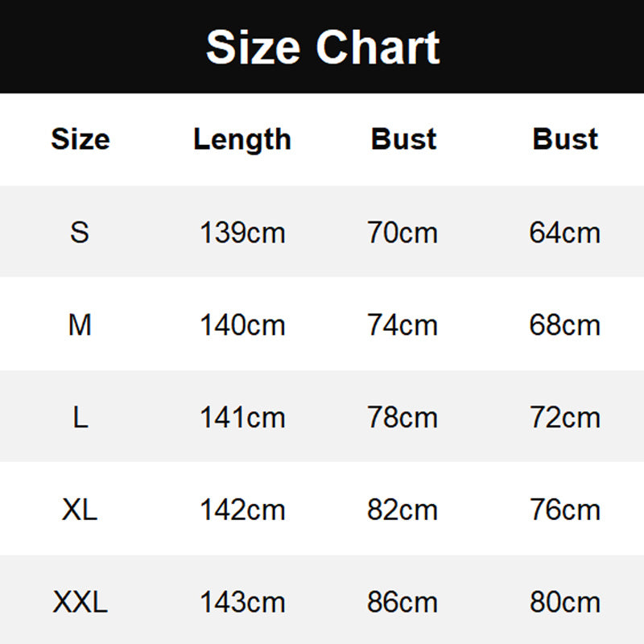The width and height of the screenshot is (644, 644).
Task: Pick the 80cm measurement value
Action: click(x=564, y=602)
